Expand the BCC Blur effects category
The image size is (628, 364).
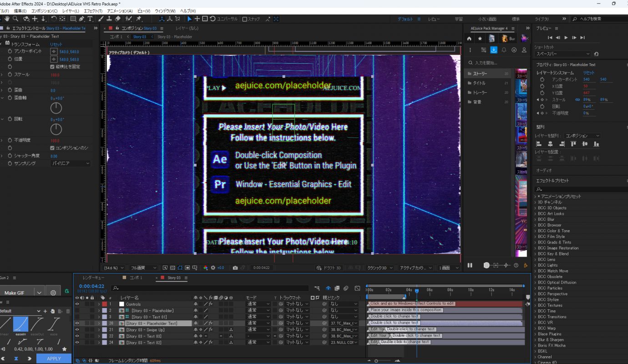click(535, 219)
